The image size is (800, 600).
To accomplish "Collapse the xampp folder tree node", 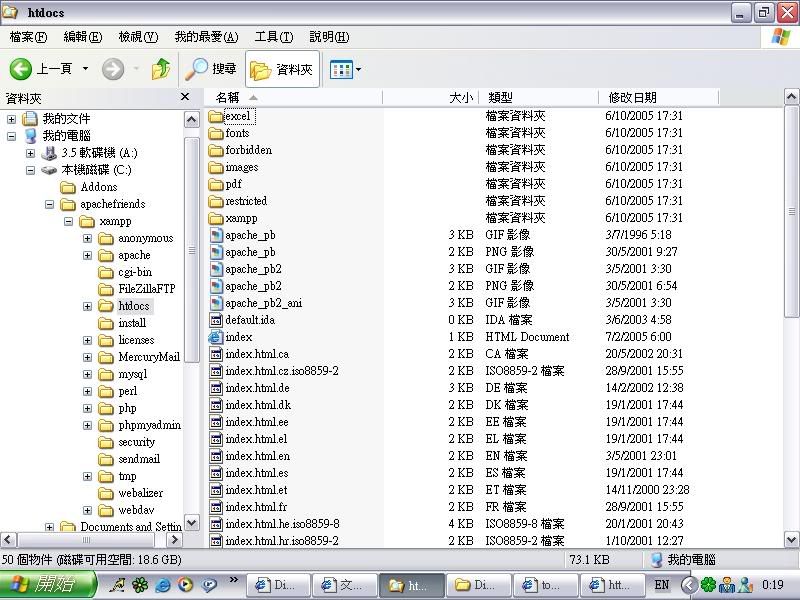I will pyautogui.click(x=69, y=221).
